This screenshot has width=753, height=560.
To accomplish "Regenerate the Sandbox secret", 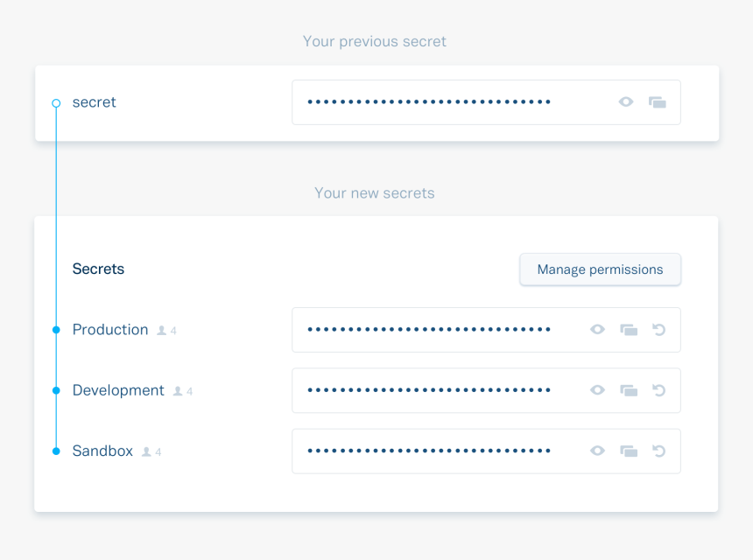I will click(x=659, y=451).
